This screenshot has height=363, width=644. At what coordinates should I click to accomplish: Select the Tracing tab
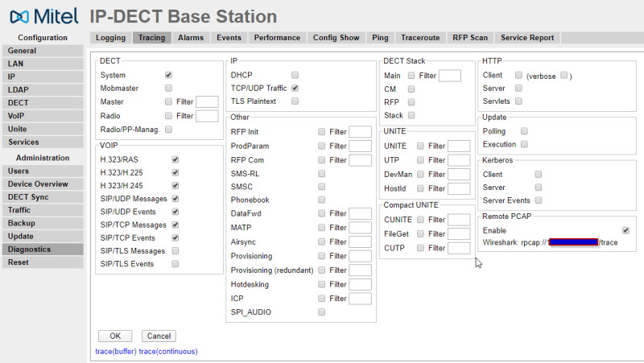(151, 38)
